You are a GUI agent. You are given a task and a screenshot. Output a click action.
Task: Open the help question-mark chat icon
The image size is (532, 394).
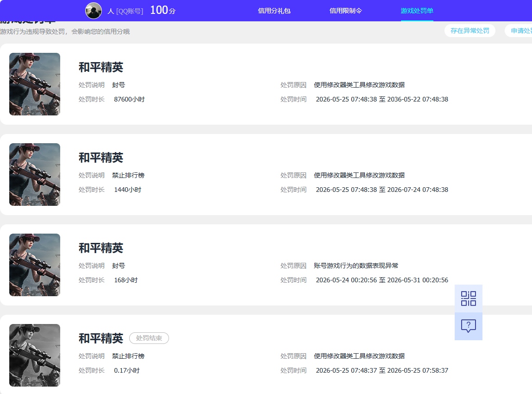pyautogui.click(x=468, y=326)
